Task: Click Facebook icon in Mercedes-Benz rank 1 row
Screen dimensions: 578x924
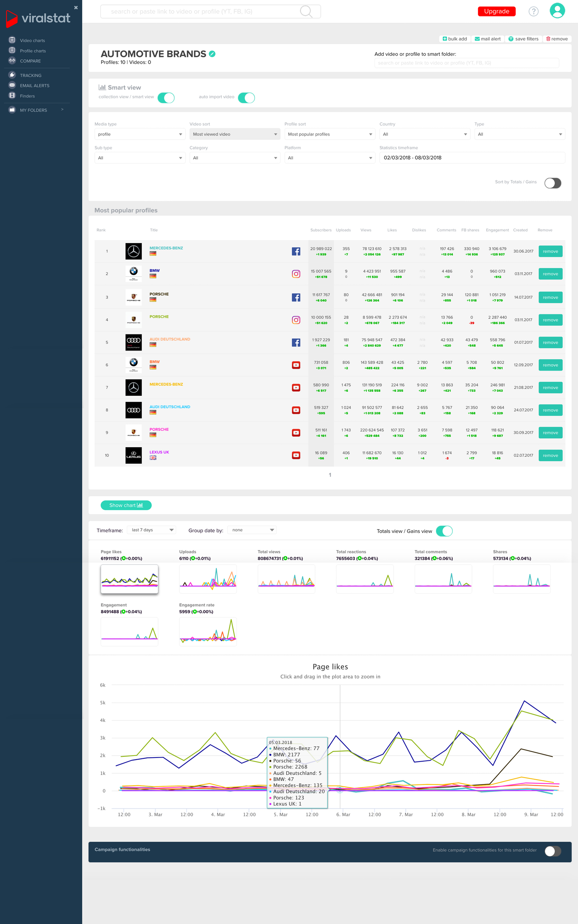Action: [x=296, y=251]
